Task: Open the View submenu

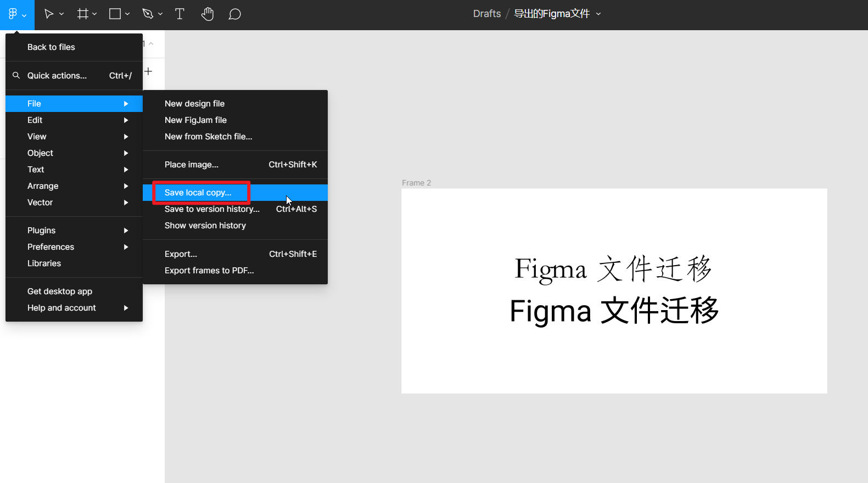Action: click(74, 137)
